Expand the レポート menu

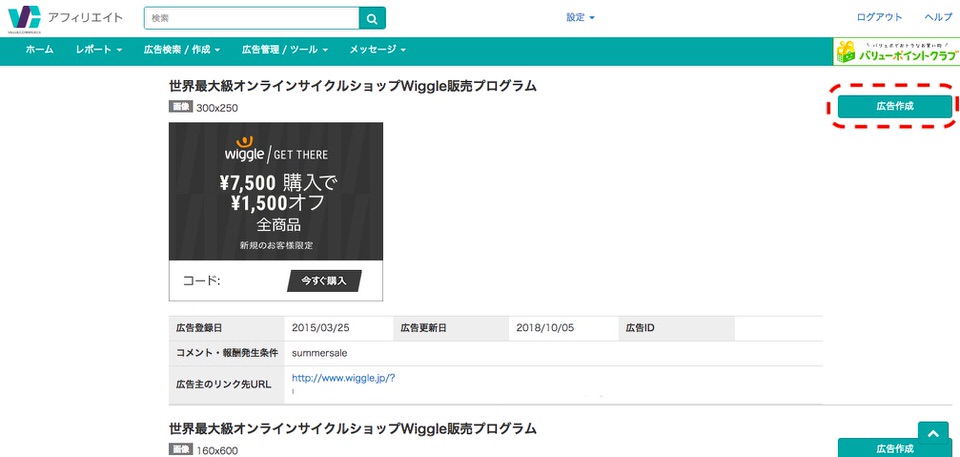(99, 50)
